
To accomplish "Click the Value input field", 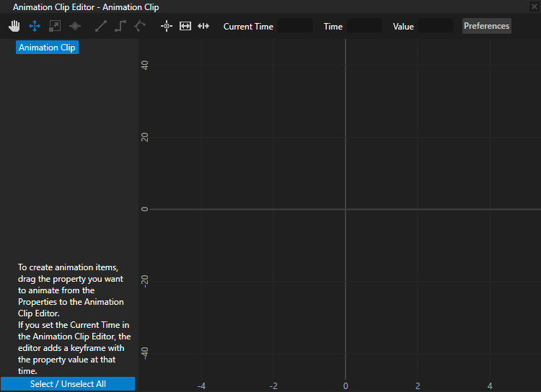I will [436, 26].
